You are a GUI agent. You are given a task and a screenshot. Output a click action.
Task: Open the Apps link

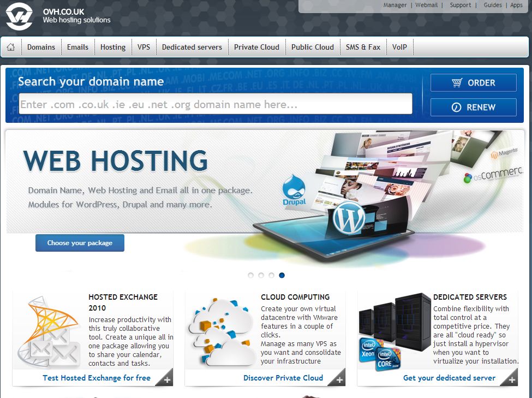click(516, 5)
